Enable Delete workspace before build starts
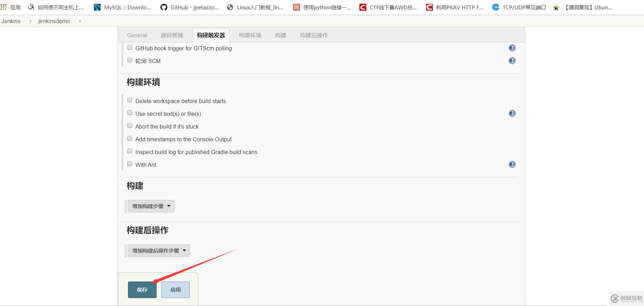Viewport: 644px width, 306px height. (130, 100)
